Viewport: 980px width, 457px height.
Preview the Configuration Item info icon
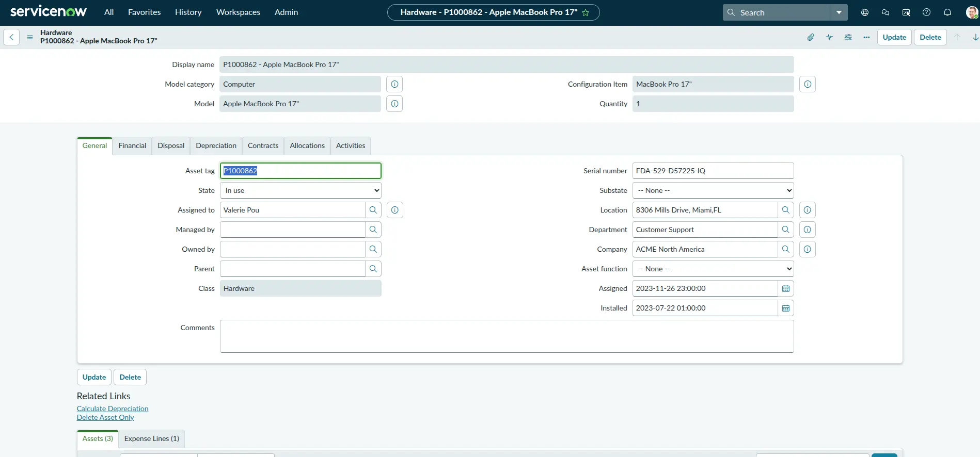point(808,84)
